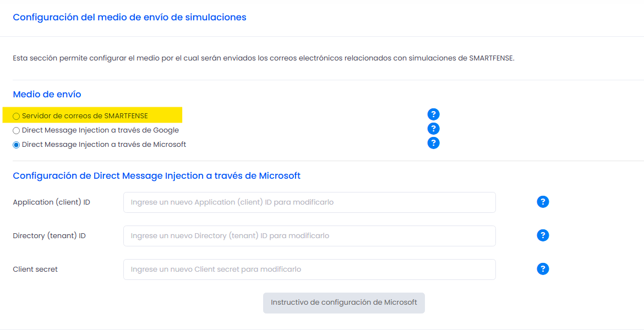Click 'Configuración del medio de envío de simulaciones' title
Screen dimensions: 644x330
coord(129,17)
